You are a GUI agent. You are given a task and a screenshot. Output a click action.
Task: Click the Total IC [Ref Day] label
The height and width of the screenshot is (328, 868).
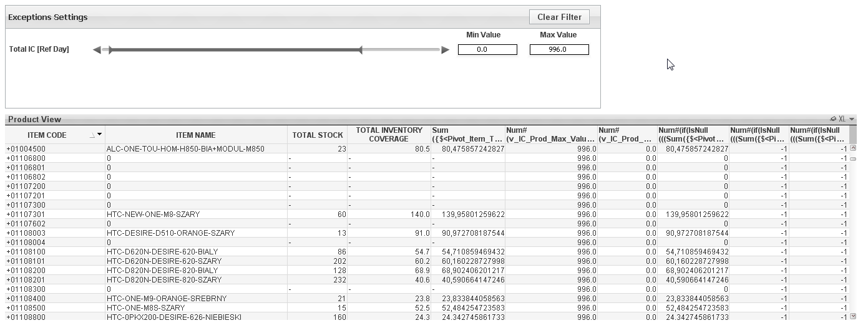tap(39, 49)
